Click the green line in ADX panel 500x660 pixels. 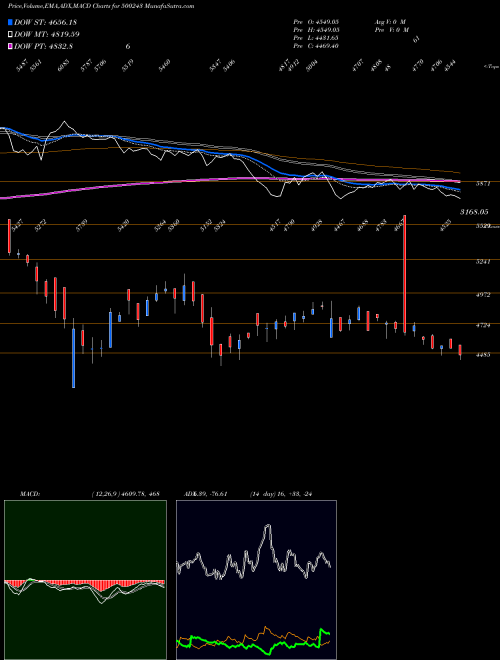[253, 644]
